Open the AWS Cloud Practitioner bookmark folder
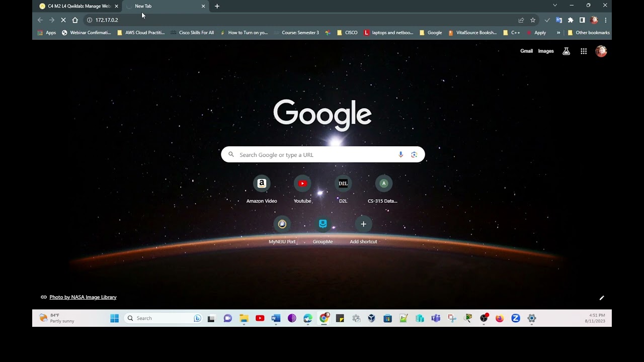 (141, 33)
